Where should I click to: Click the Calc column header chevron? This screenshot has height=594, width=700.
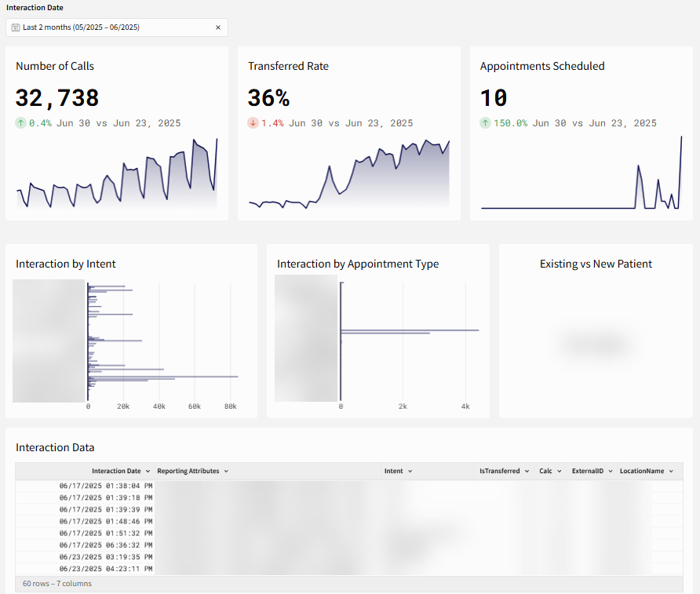[x=560, y=472]
